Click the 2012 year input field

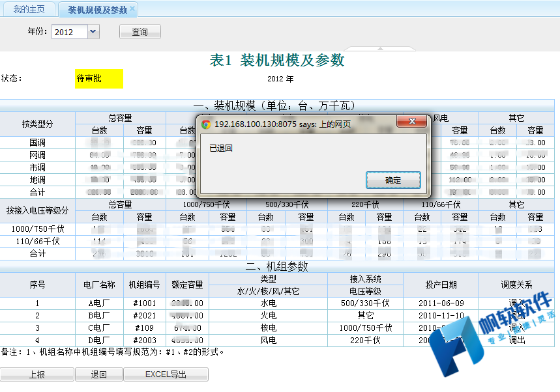point(69,32)
